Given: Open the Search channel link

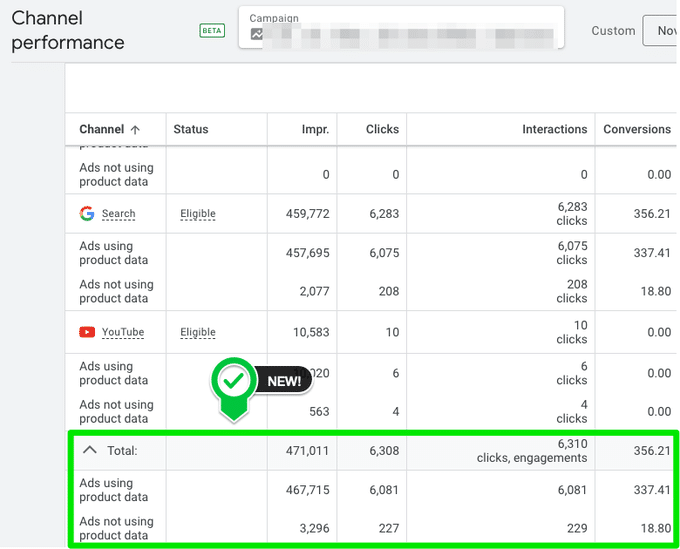Looking at the screenshot, I should [118, 214].
